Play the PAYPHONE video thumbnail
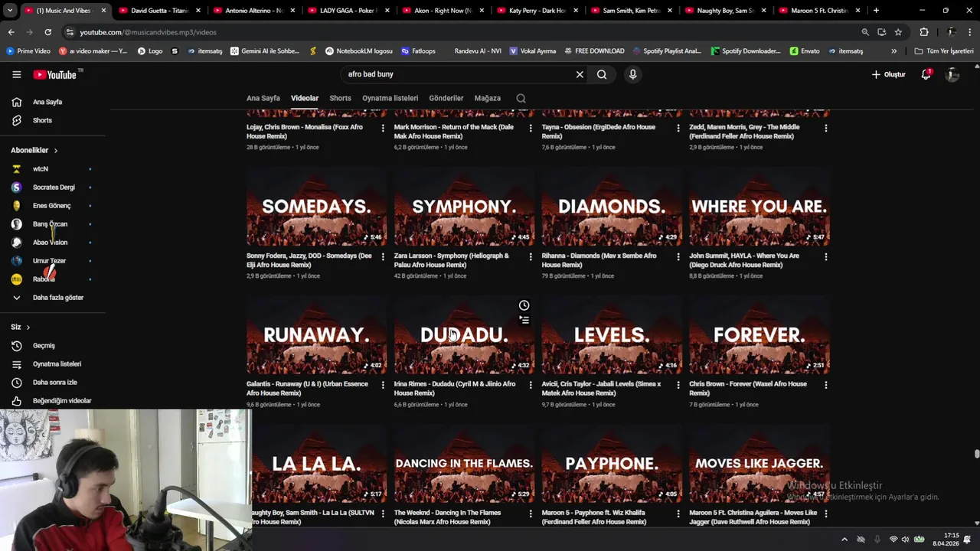The image size is (980, 551). coord(612,464)
